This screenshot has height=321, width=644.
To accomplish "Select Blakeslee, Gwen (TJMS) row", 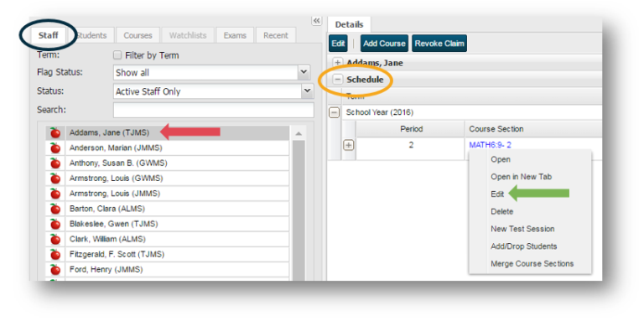I will (177, 224).
